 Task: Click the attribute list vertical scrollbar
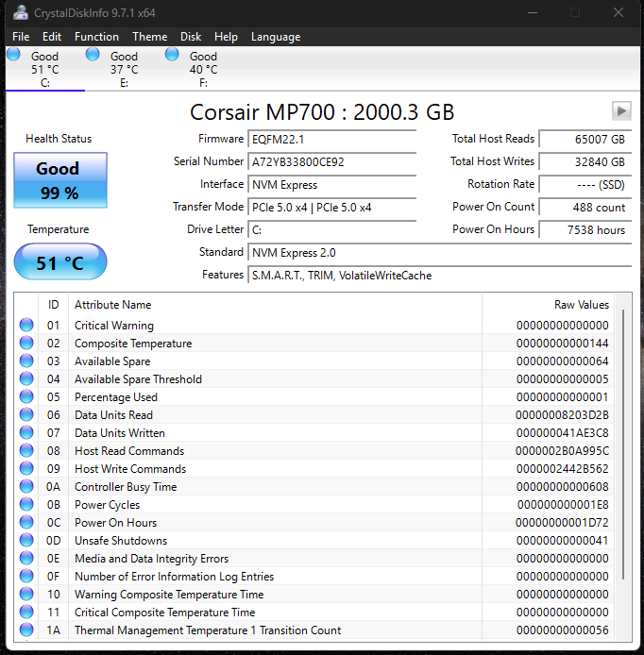pyautogui.click(x=621, y=444)
